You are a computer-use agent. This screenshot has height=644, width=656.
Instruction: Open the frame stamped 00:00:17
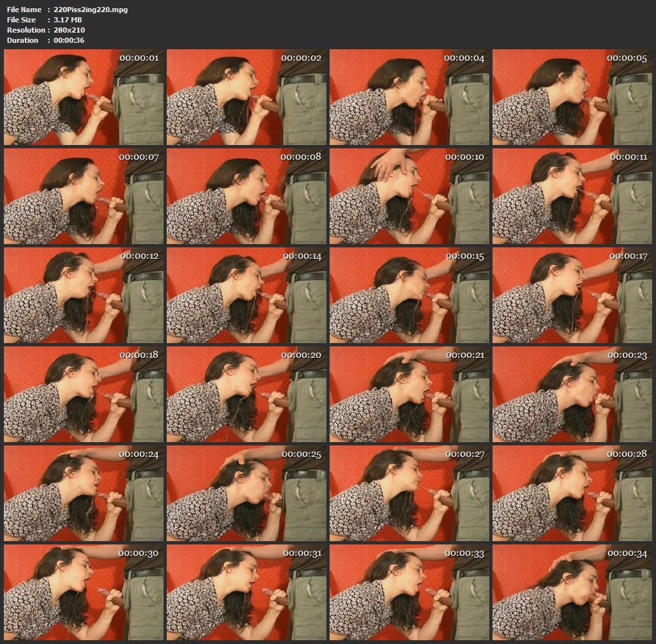tap(572, 295)
